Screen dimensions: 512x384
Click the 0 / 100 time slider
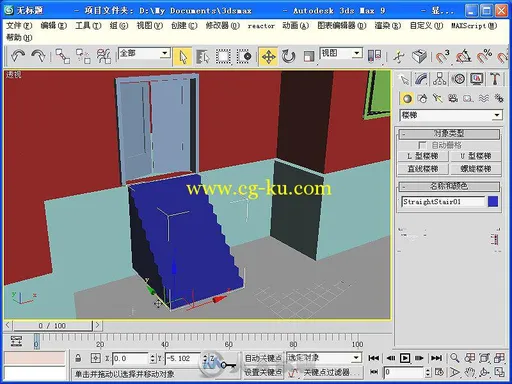[52, 326]
